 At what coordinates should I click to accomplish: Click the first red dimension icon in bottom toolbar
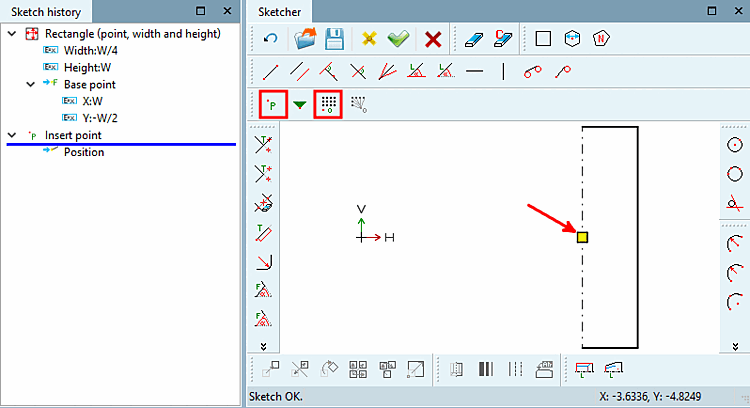pos(584,369)
